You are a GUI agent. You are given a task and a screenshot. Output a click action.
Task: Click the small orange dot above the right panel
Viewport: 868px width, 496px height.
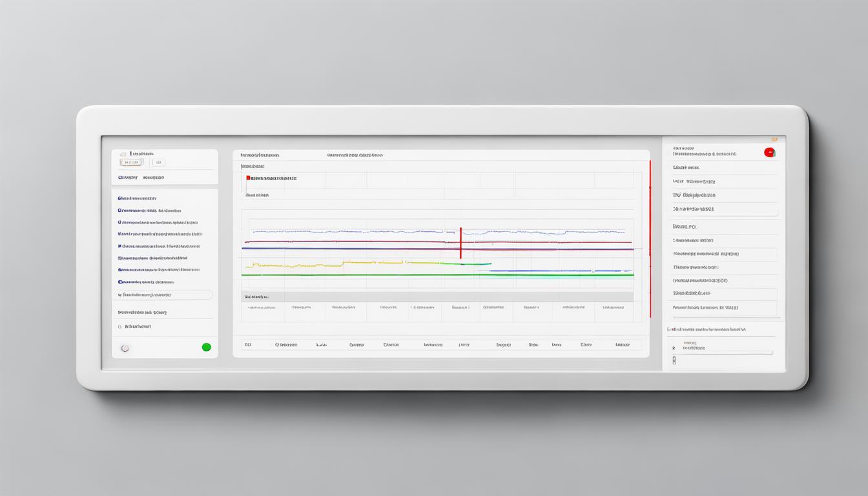click(x=774, y=139)
